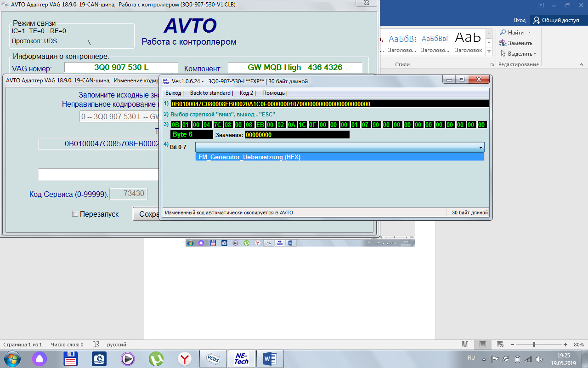Screen dimensions: 588x368
Task: Apply the large Ааь Заголовок style
Action: (468, 43)
